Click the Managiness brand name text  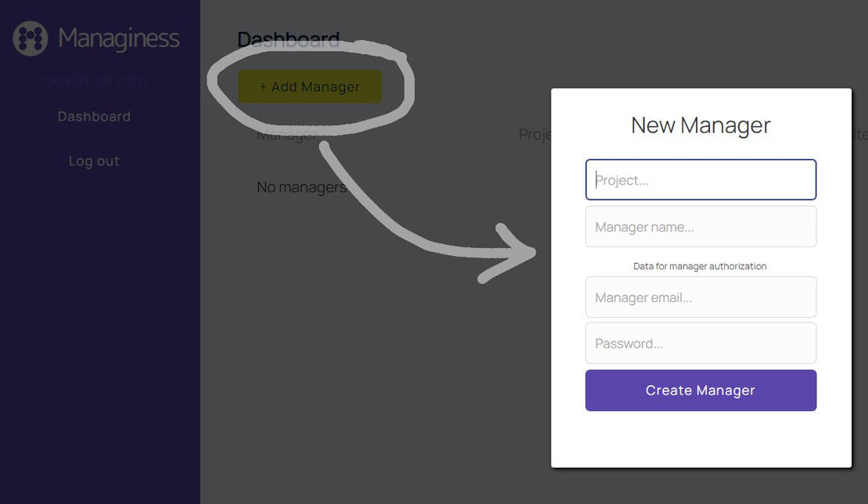pos(119,39)
